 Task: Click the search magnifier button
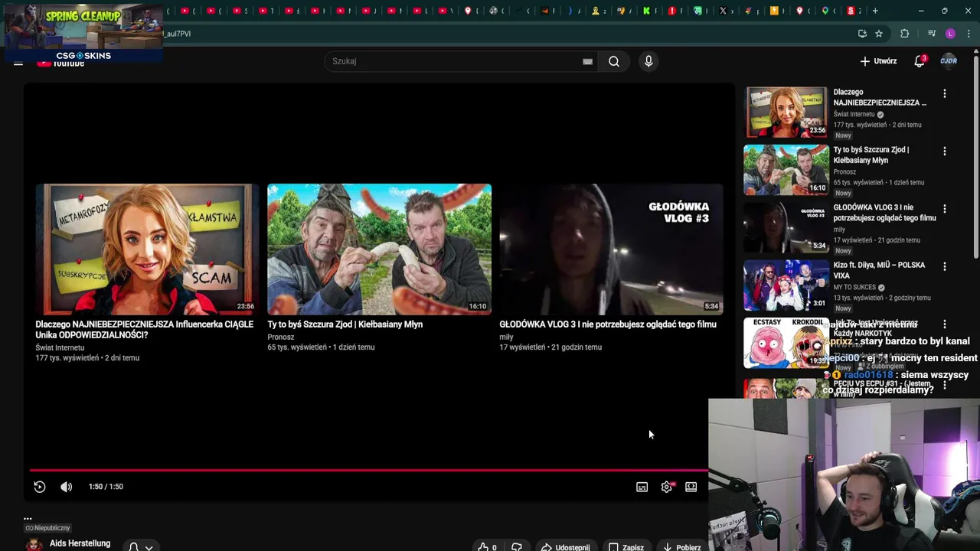[x=614, y=61]
